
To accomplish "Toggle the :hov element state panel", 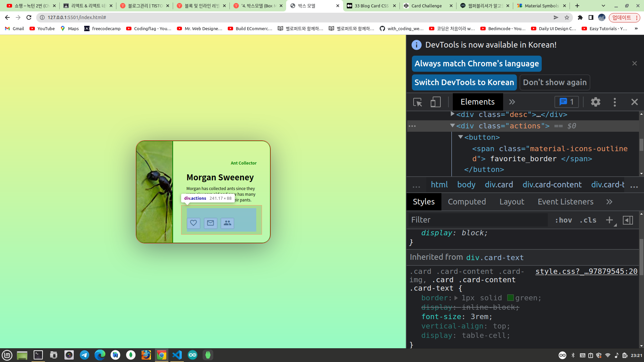I will tap(563, 220).
